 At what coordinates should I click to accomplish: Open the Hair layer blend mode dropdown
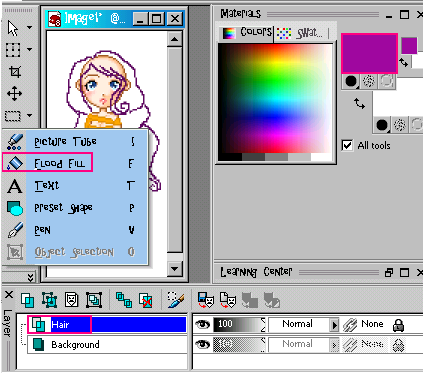point(334,324)
